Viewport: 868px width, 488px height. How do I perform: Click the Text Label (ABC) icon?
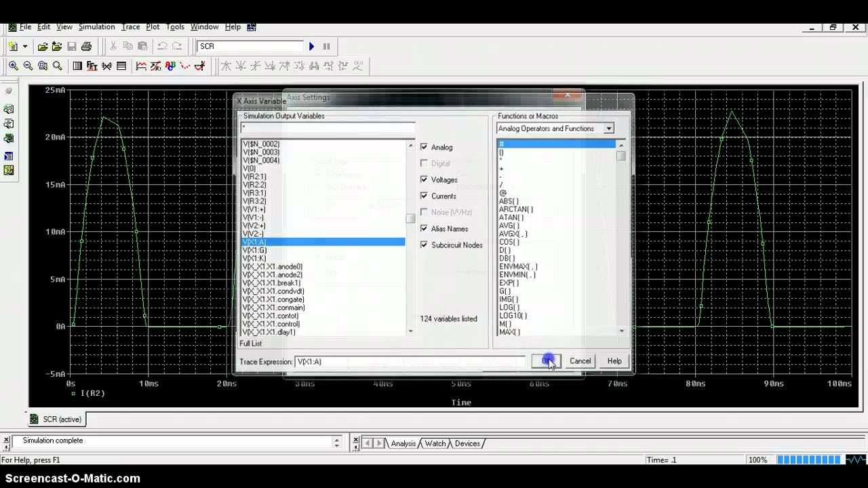click(x=170, y=66)
